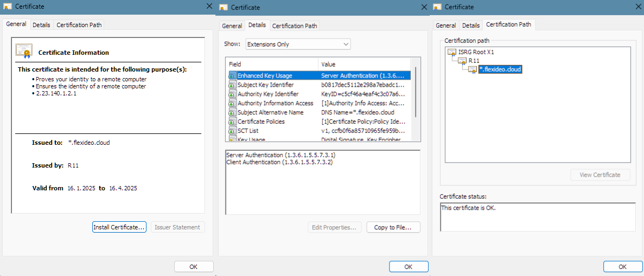The width and height of the screenshot is (644, 276).
Task: Click the Authority Information Access icon
Action: click(232, 104)
